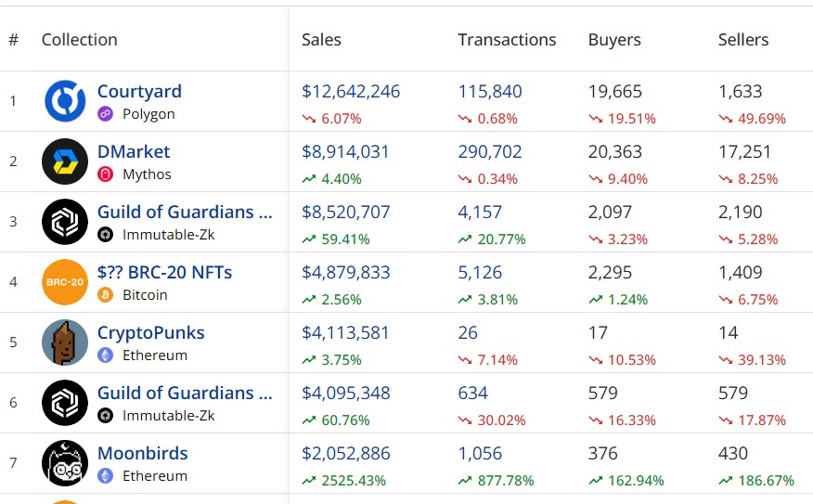Screen dimensions: 813x504
Task: Open the Courtyard collection link
Action: [139, 92]
